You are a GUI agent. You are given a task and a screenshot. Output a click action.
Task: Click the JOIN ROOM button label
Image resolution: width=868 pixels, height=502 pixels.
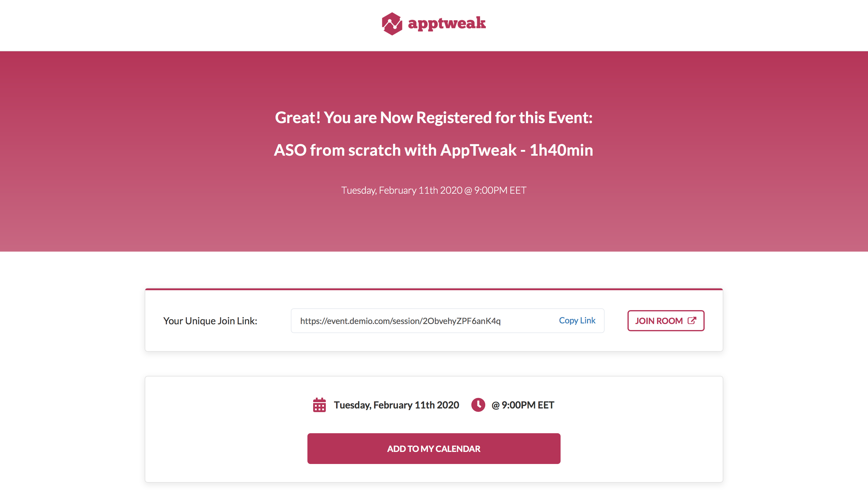click(x=659, y=321)
